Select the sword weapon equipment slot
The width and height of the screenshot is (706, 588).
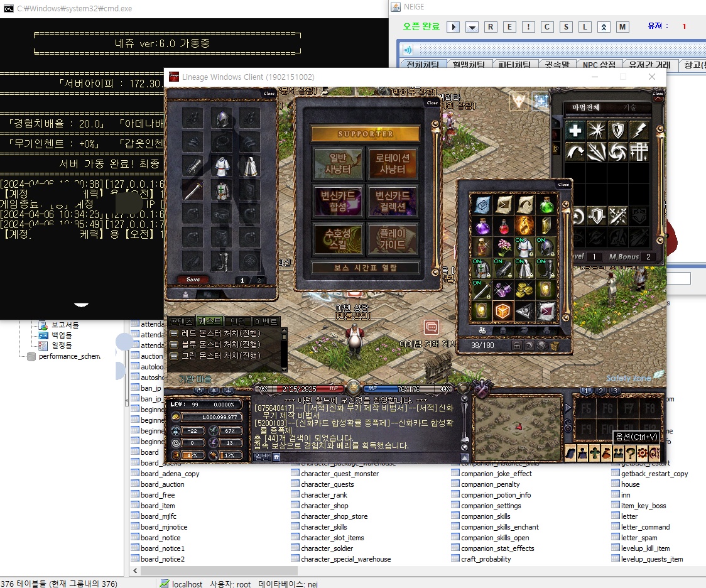pyautogui.click(x=193, y=190)
